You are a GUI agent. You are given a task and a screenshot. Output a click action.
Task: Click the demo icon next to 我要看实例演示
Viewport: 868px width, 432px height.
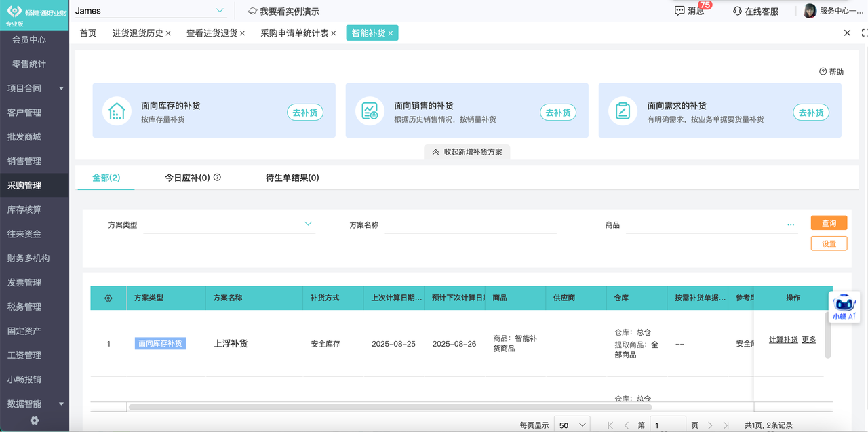click(252, 11)
